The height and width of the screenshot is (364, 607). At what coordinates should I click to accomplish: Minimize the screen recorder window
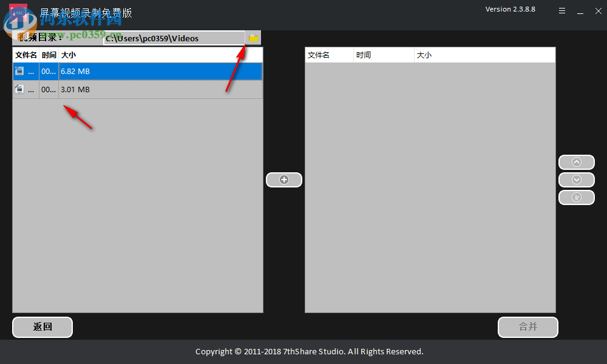coord(580,11)
